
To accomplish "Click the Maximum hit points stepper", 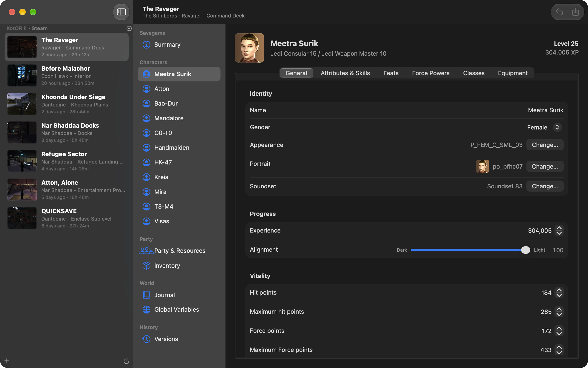I will (559, 311).
